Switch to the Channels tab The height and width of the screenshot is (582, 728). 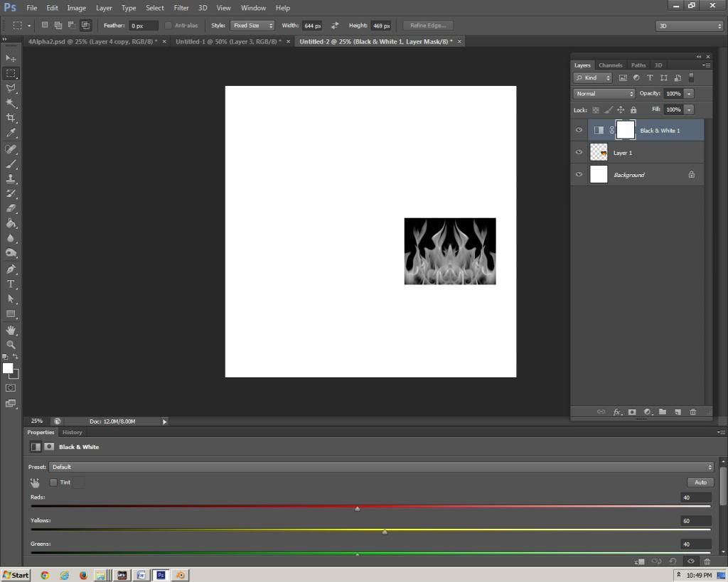click(610, 65)
